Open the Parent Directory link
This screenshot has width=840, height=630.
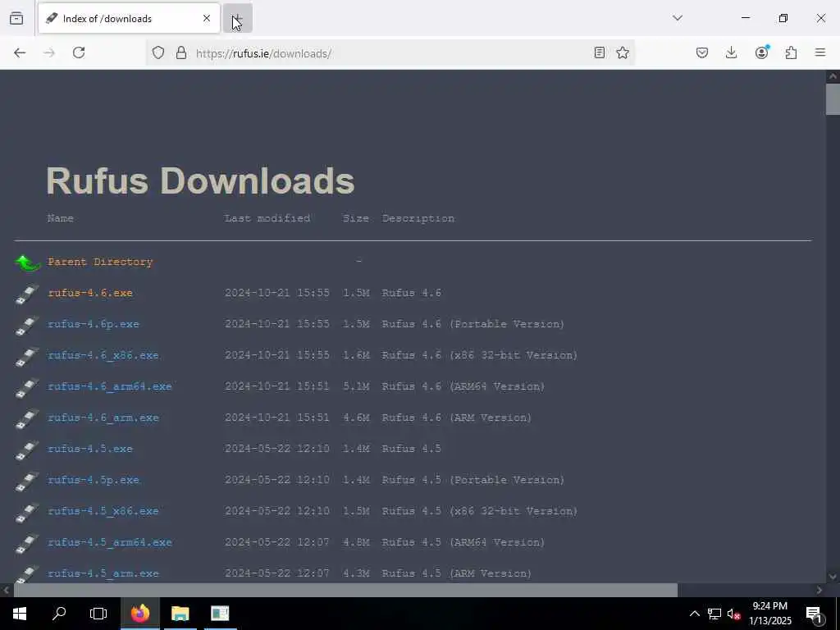[x=100, y=262]
